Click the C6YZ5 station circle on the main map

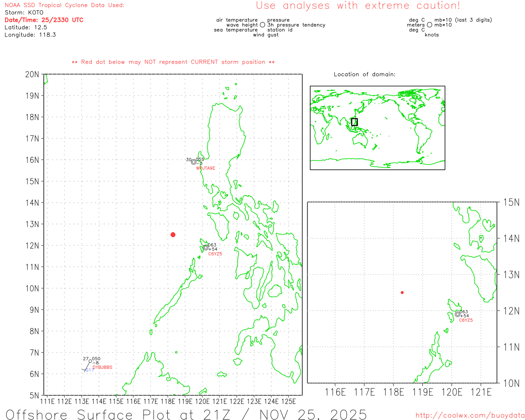point(205,247)
